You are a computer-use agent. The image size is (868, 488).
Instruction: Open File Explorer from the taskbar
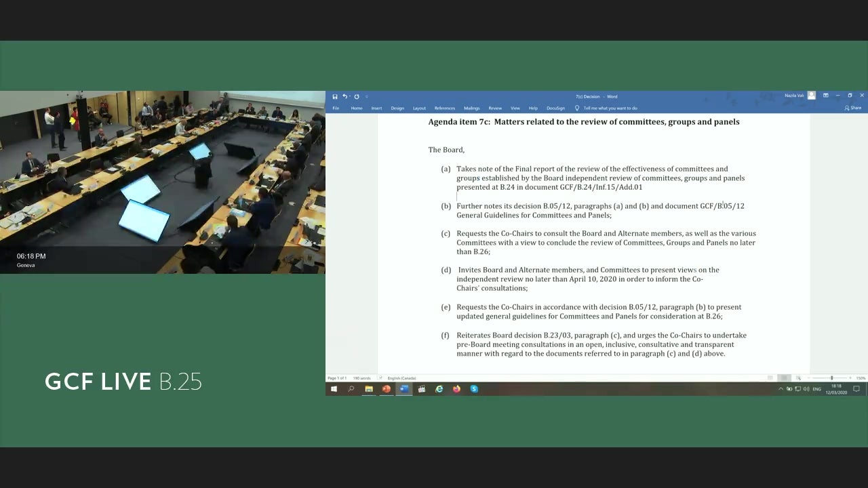tap(369, 389)
